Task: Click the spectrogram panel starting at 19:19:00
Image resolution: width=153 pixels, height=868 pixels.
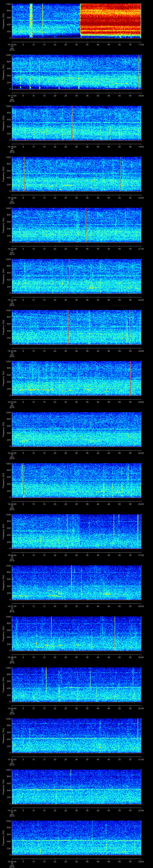Action: click(x=76, y=174)
